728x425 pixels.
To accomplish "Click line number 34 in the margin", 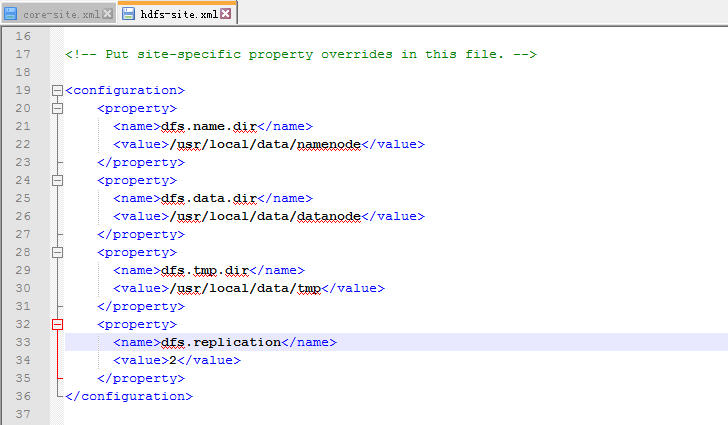I will 23,360.
